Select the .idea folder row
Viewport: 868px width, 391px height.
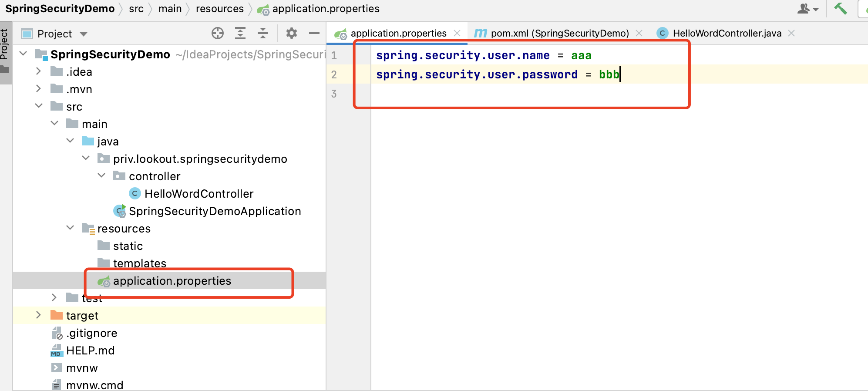click(x=169, y=72)
